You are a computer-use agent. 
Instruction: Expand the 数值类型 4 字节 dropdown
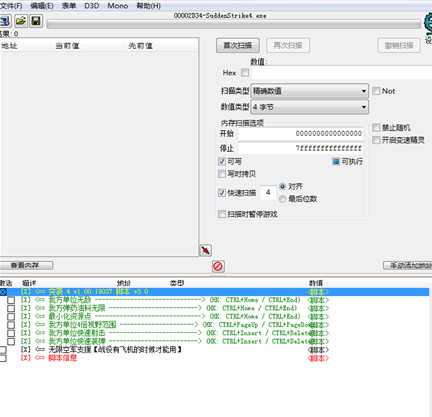(x=310, y=107)
